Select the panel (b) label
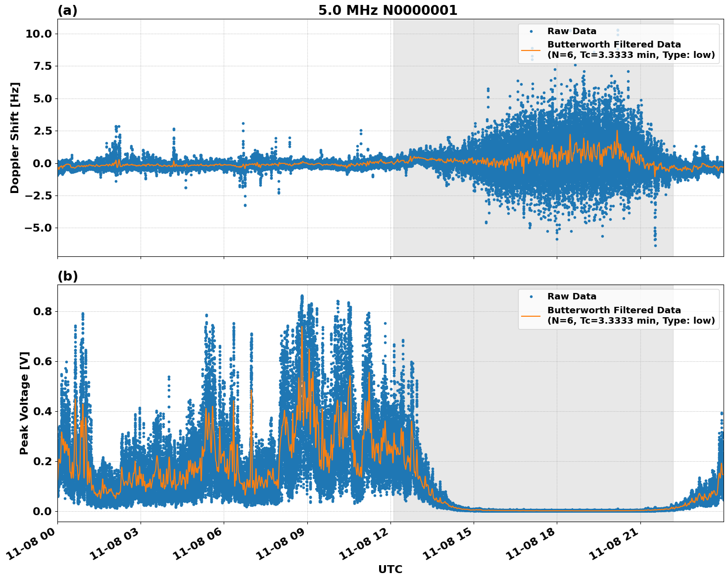Image resolution: width=728 pixels, height=580 pixels. 68,276
